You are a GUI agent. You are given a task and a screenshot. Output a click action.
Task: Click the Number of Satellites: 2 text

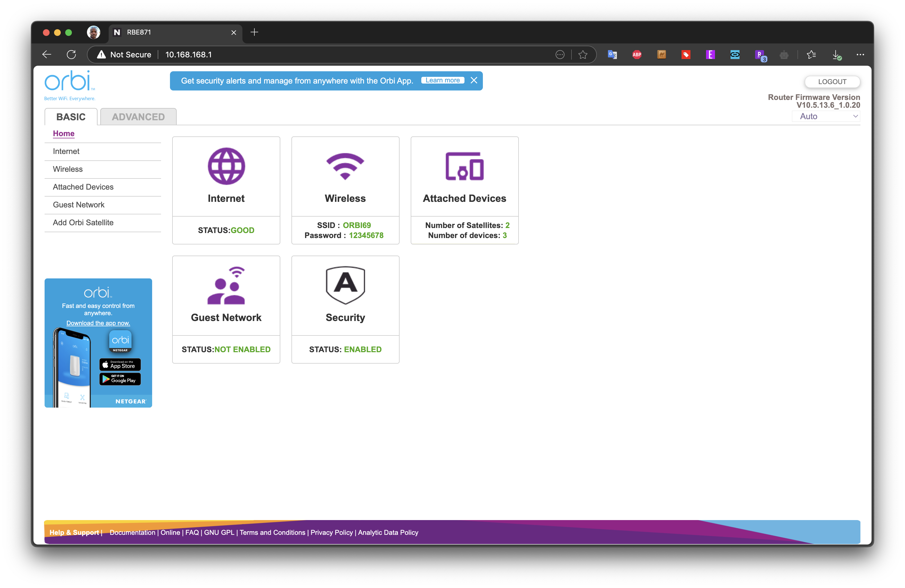[x=467, y=225]
